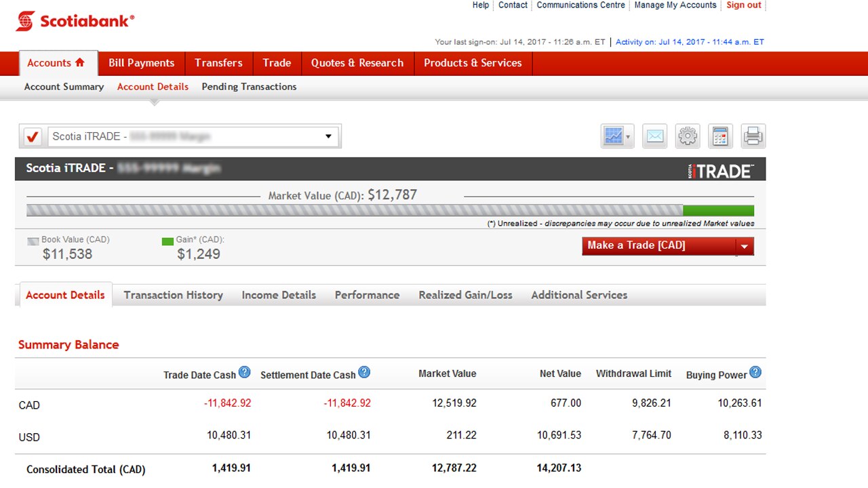This screenshot has height=488, width=868.
Task: Select the Account Details tab
Action: click(65, 295)
